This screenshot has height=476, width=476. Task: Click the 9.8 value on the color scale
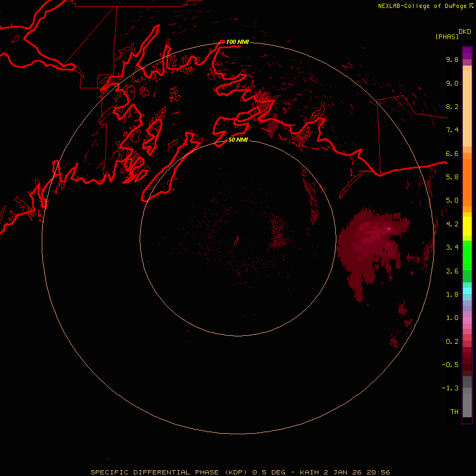pos(452,59)
